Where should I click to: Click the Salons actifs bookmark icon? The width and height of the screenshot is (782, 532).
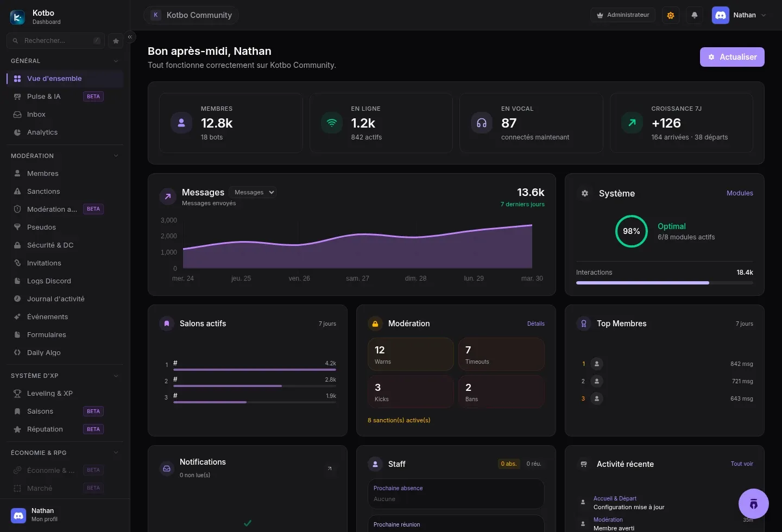(167, 324)
